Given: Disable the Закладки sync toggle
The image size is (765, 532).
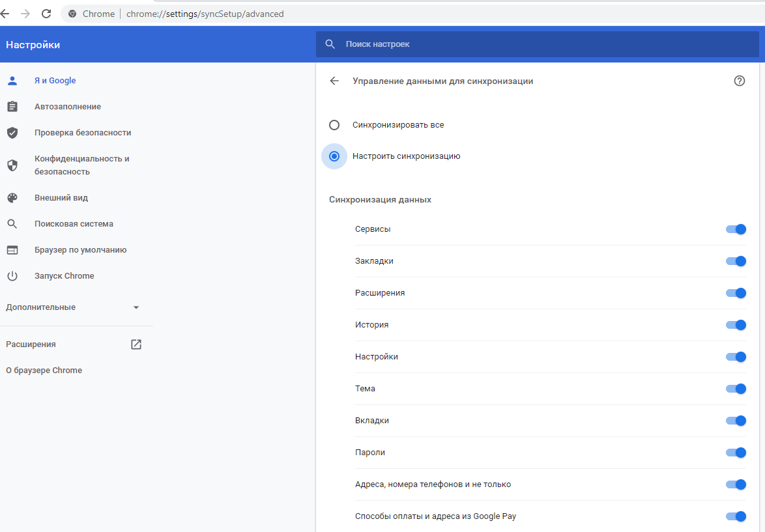Looking at the screenshot, I should [735, 261].
